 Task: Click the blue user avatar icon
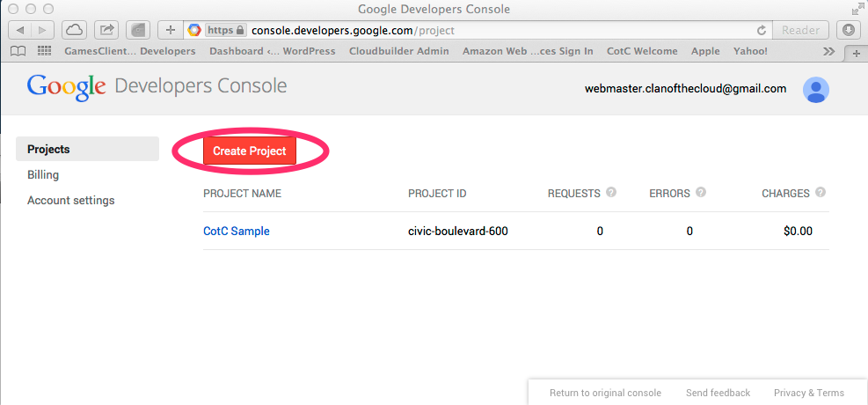pos(816,90)
